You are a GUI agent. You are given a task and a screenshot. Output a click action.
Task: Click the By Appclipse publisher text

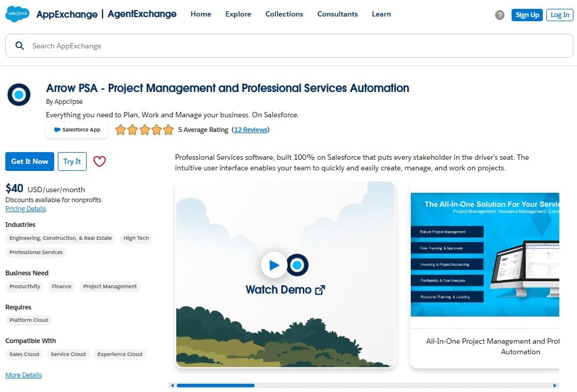64,101
